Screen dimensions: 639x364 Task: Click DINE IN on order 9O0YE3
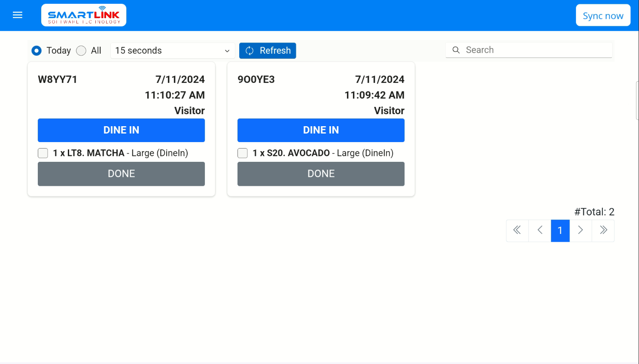click(x=321, y=130)
